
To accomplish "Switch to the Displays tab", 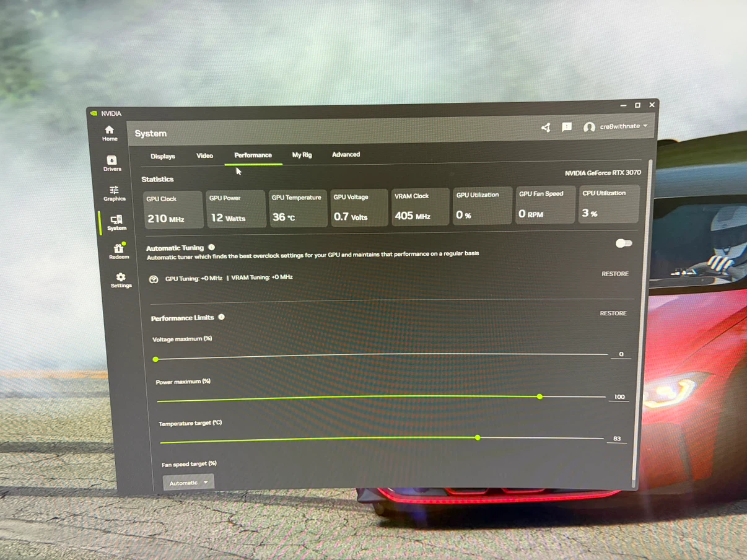I will (x=163, y=156).
